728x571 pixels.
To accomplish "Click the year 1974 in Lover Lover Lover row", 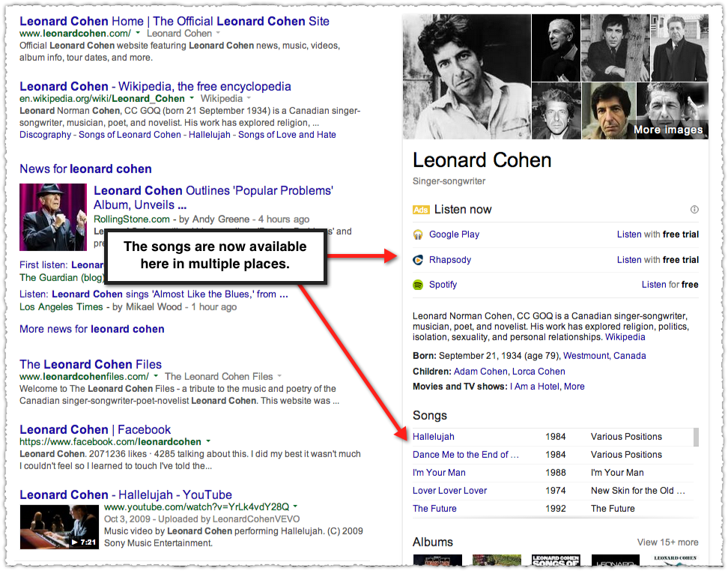I will point(555,491).
